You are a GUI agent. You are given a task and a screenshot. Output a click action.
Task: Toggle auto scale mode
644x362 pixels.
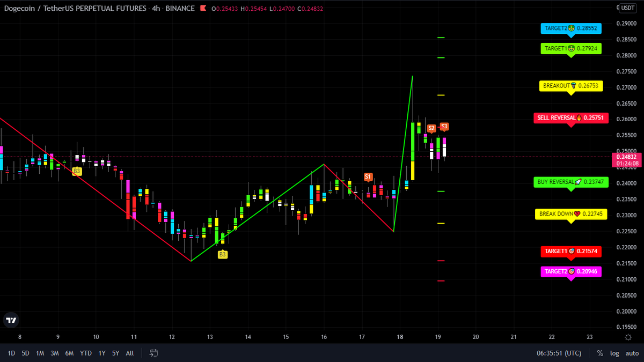click(632, 353)
